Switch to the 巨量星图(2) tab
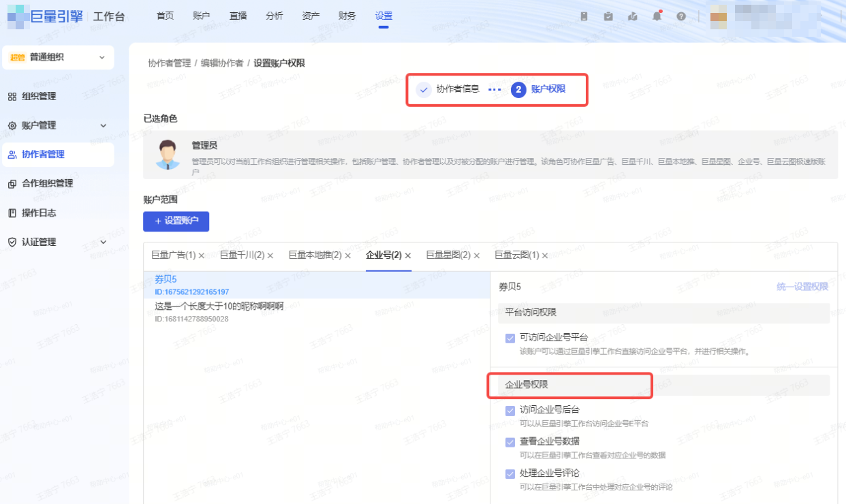 [x=448, y=255]
